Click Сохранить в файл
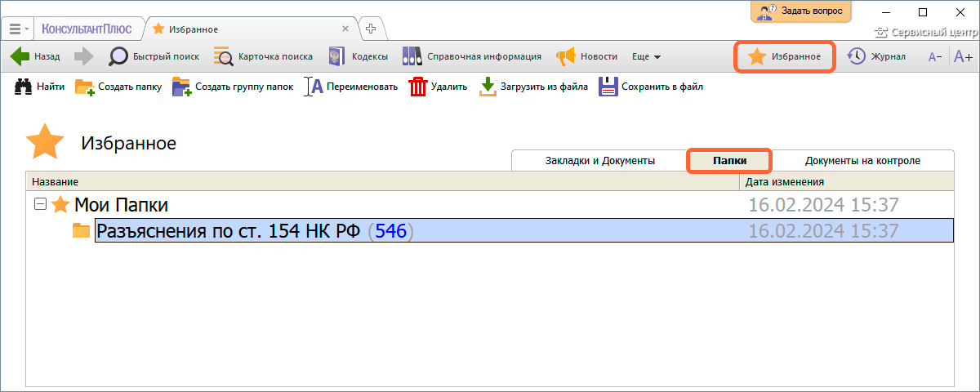980x392 pixels. (x=651, y=86)
